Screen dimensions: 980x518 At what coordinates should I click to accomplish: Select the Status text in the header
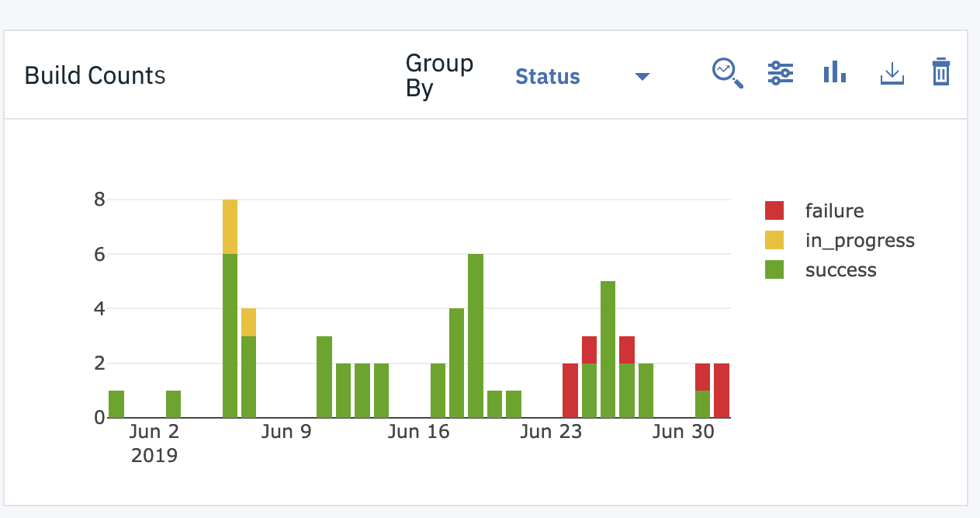(x=548, y=76)
